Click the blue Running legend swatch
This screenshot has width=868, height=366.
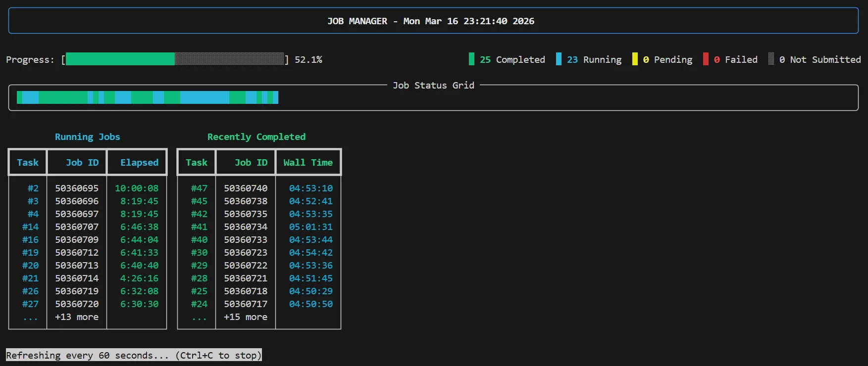pos(559,59)
